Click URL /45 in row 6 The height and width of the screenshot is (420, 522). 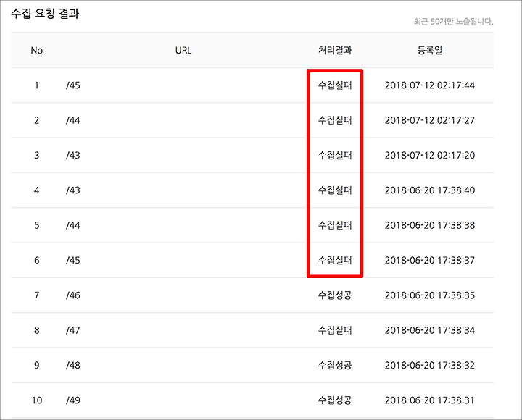73,261
